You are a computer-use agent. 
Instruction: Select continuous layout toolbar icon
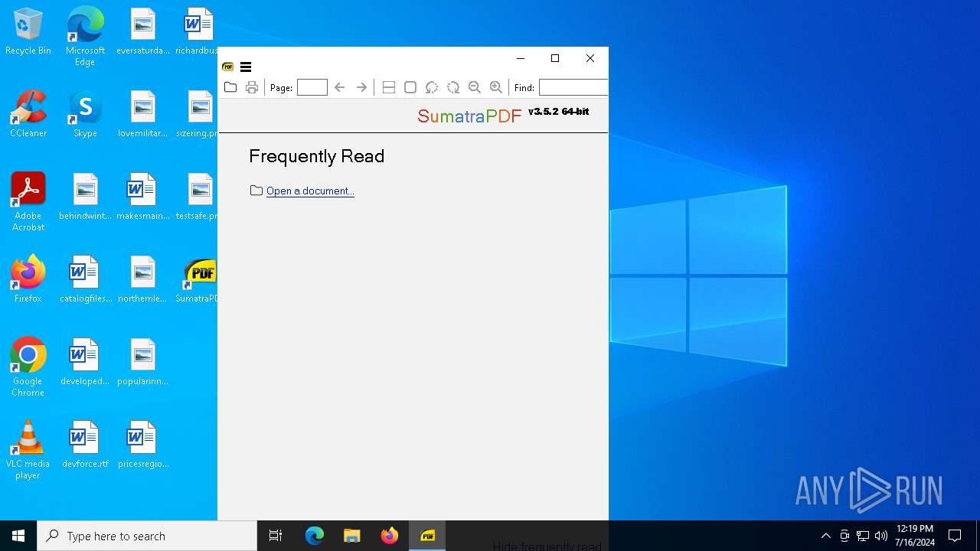click(389, 87)
